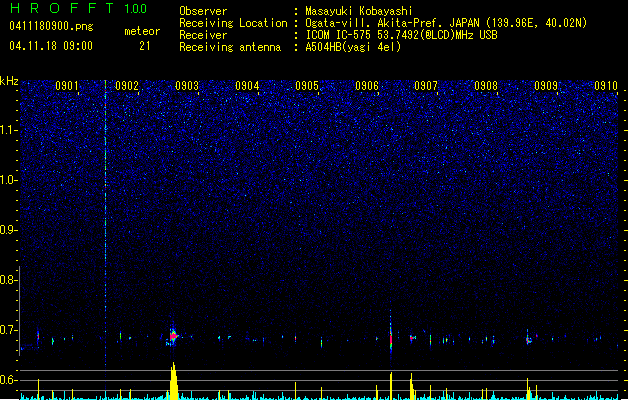
Task: Click Ogata-vill. Akita-Pref. JAPAN location text
Action: [x=395, y=23]
